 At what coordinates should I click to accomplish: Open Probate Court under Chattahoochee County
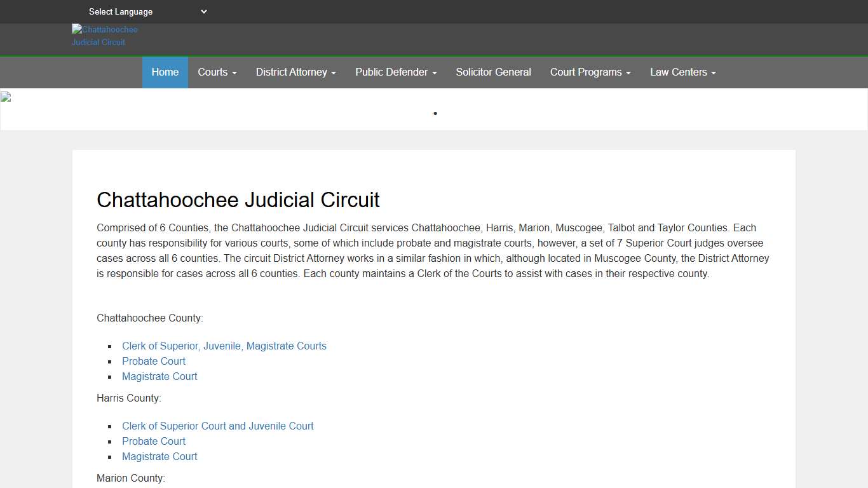pyautogui.click(x=153, y=361)
